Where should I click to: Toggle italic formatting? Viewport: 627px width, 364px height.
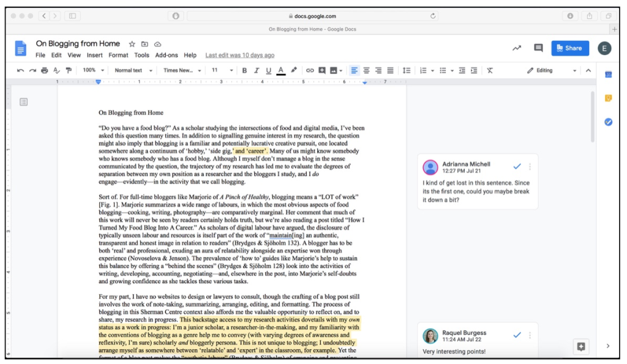pos(257,70)
